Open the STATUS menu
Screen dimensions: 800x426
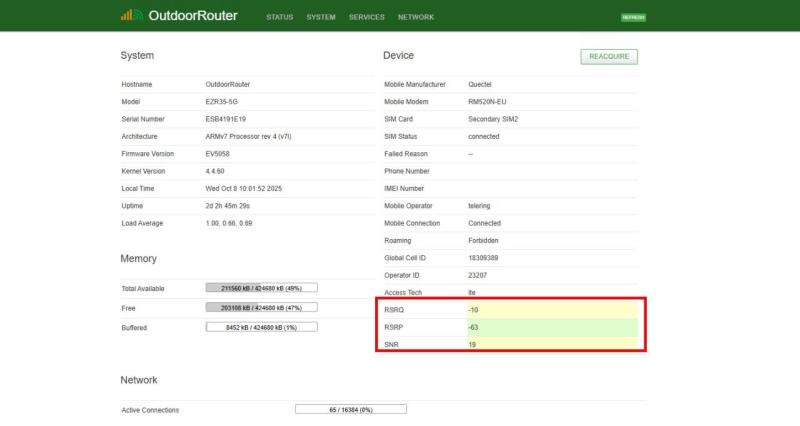point(280,17)
